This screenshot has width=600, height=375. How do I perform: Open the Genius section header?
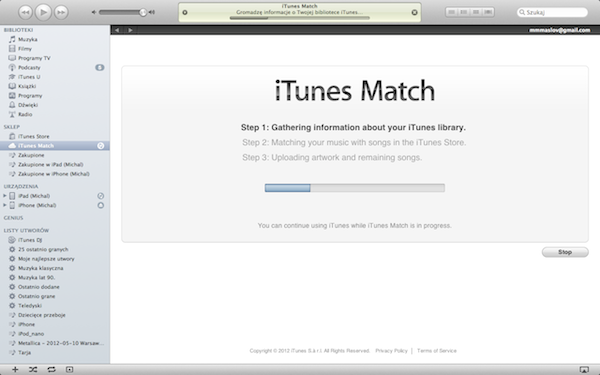(x=13, y=218)
